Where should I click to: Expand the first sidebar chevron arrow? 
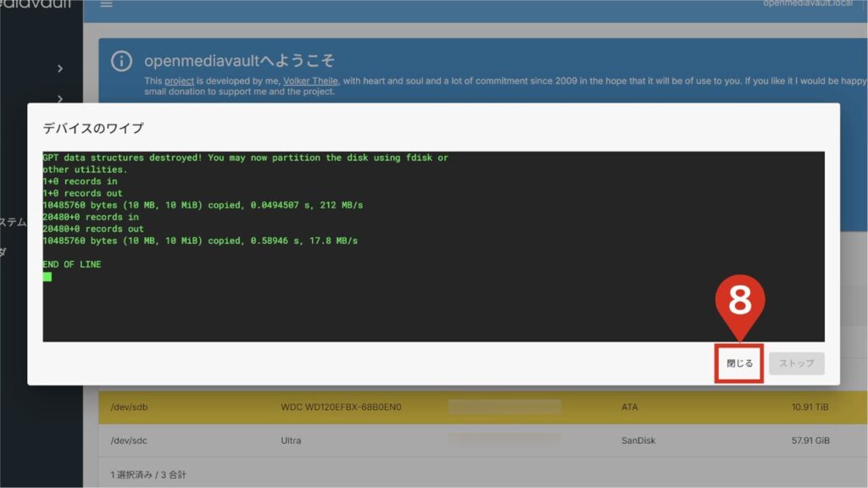point(59,69)
